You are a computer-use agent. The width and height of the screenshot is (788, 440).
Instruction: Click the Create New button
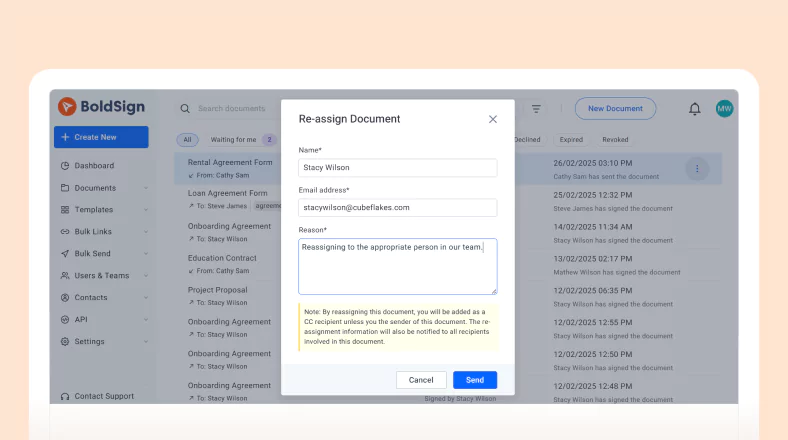pyautogui.click(x=101, y=137)
